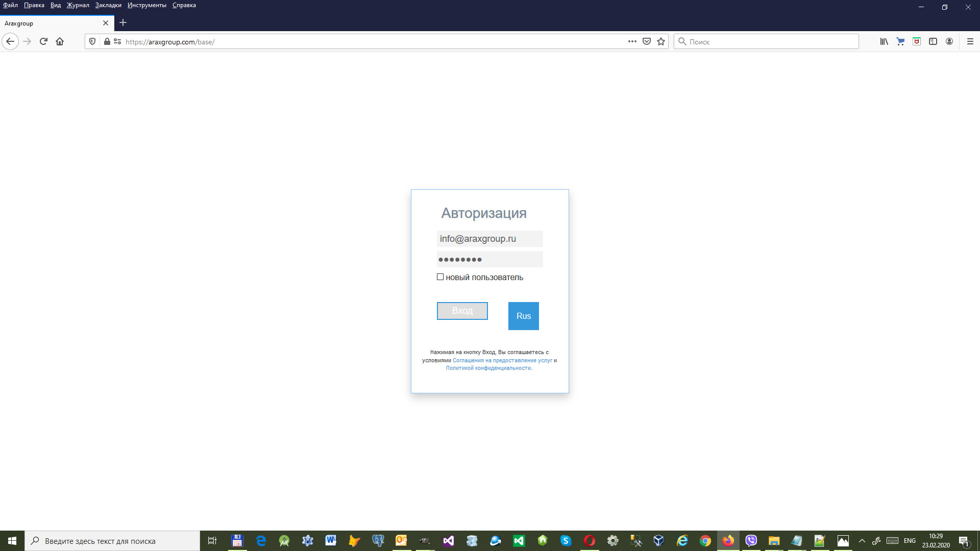Save page to Pocket
Screen dimensions: 980x551
coord(647,42)
